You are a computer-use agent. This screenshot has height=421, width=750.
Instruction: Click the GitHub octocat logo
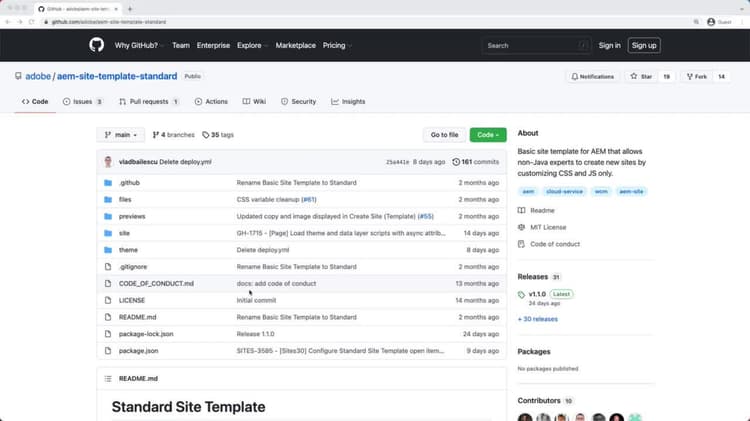click(x=96, y=45)
